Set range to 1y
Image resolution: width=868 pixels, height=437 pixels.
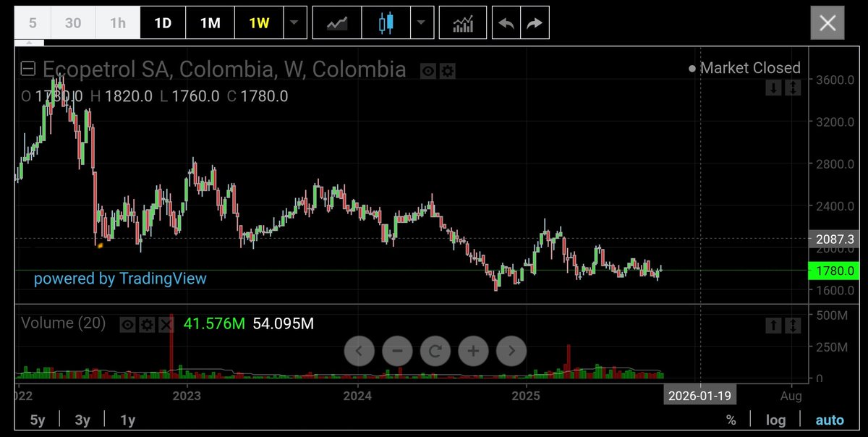coord(127,420)
